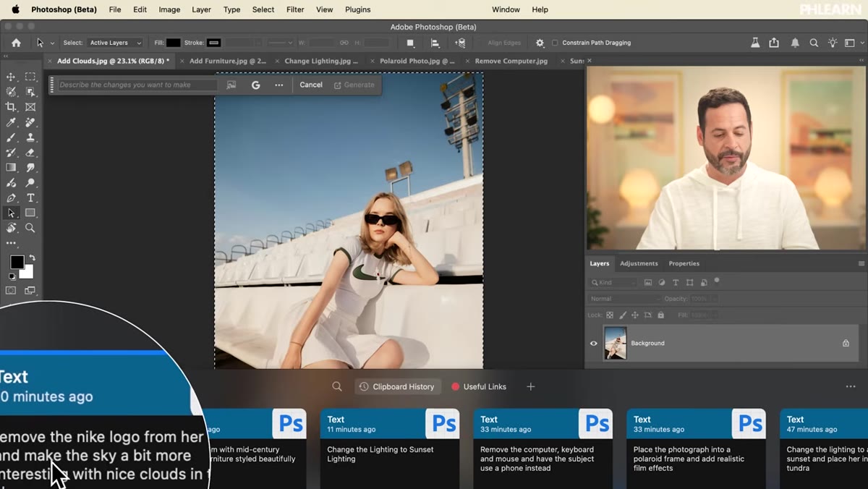
Task: Switch to the Adjustments panel tab
Action: (639, 263)
